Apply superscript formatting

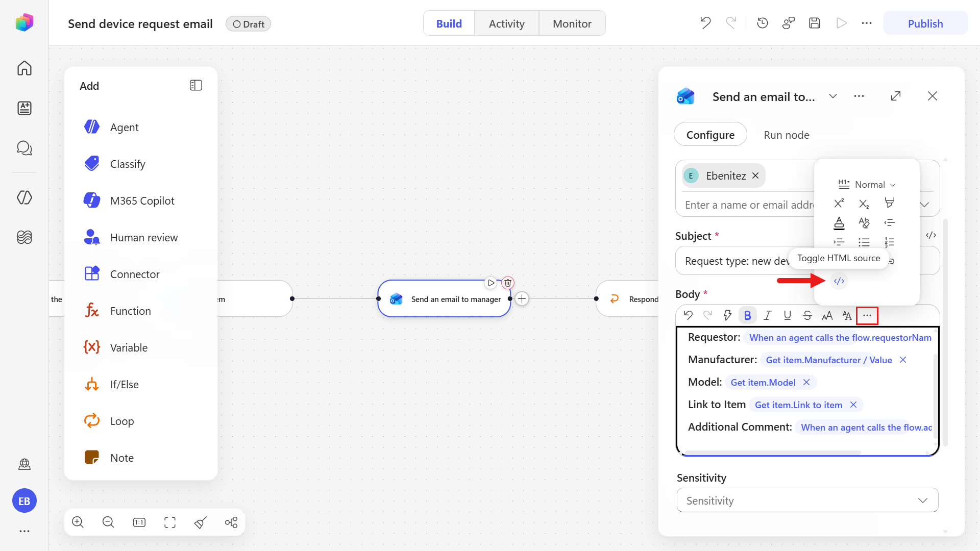[839, 204]
